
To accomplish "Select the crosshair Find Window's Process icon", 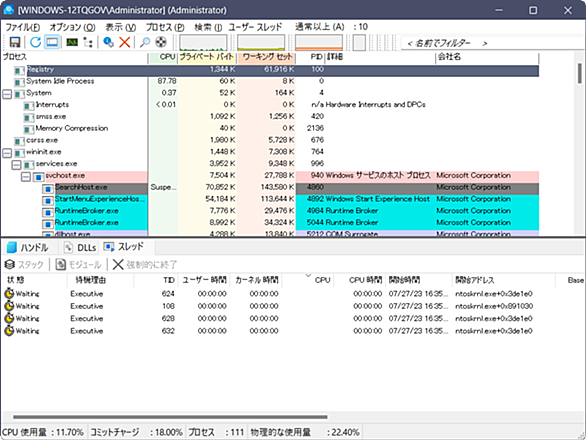I will 161,42.
